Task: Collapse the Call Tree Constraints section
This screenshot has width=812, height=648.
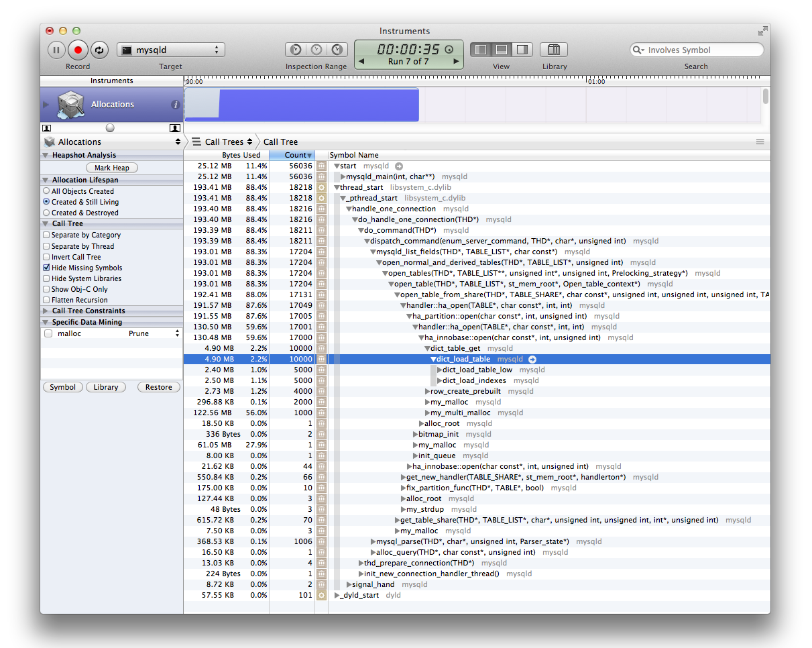Action: point(46,311)
